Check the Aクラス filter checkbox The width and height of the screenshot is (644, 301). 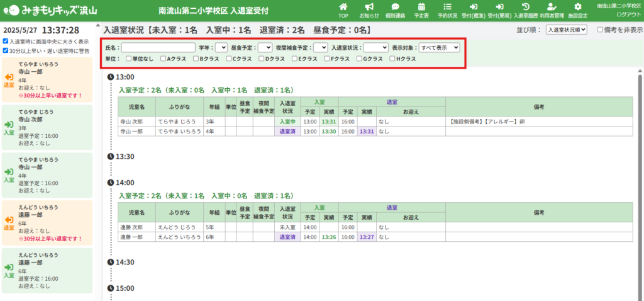tap(163, 59)
